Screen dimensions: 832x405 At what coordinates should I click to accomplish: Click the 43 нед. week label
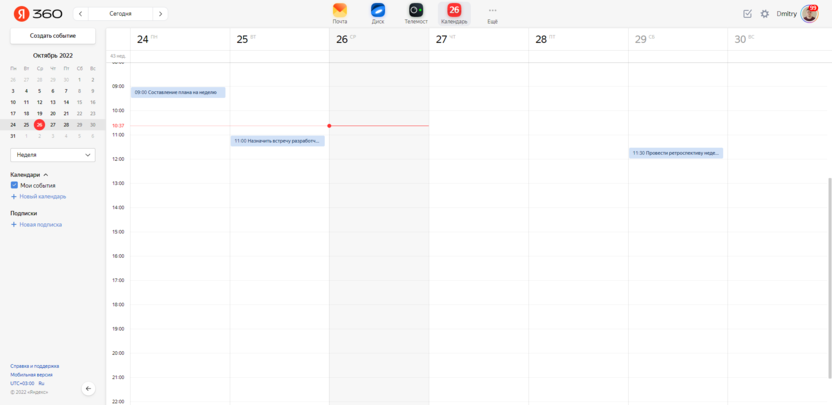[x=117, y=56]
